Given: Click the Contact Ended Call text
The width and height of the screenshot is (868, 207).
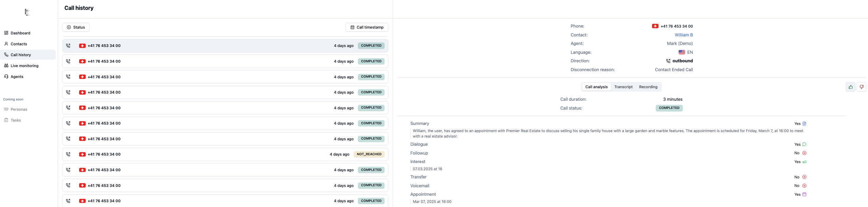Looking at the screenshot, I should pos(674,70).
